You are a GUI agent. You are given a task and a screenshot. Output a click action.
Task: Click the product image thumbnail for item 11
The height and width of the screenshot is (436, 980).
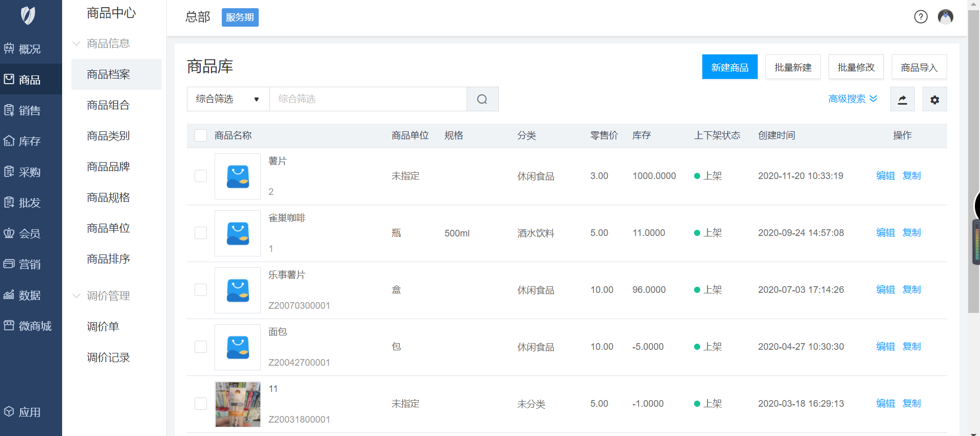(x=238, y=404)
